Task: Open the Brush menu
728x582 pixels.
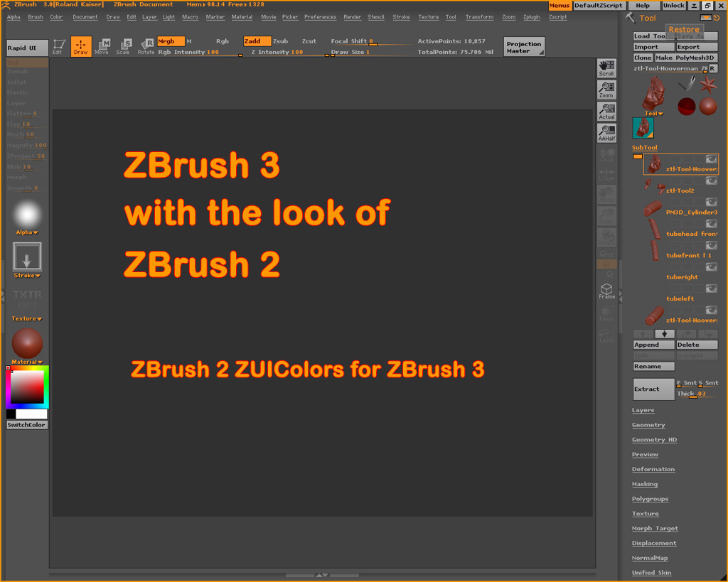Action: click(36, 17)
